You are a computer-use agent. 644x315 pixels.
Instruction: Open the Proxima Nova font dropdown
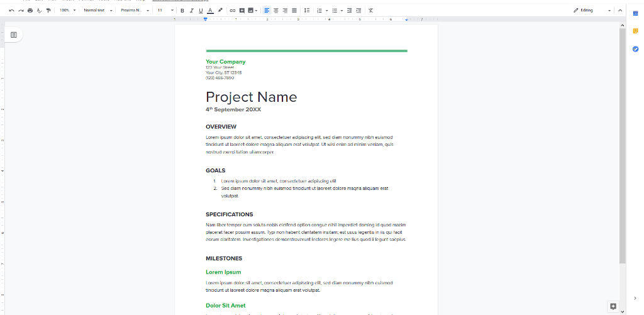point(135,10)
